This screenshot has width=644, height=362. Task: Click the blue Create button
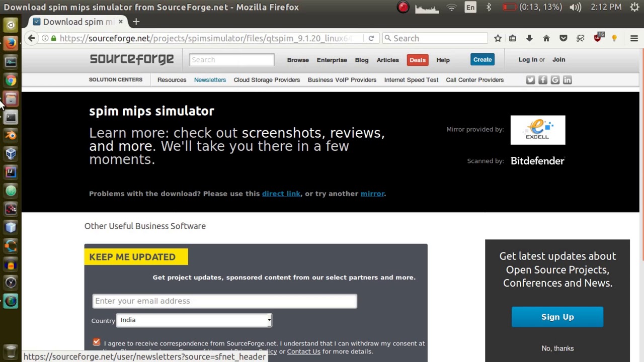click(482, 59)
